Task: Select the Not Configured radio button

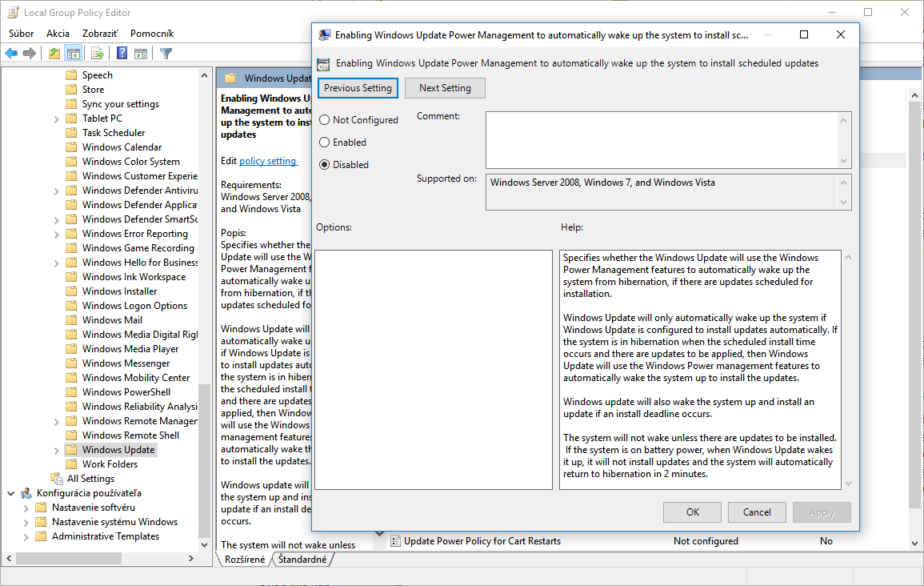Action: point(324,120)
